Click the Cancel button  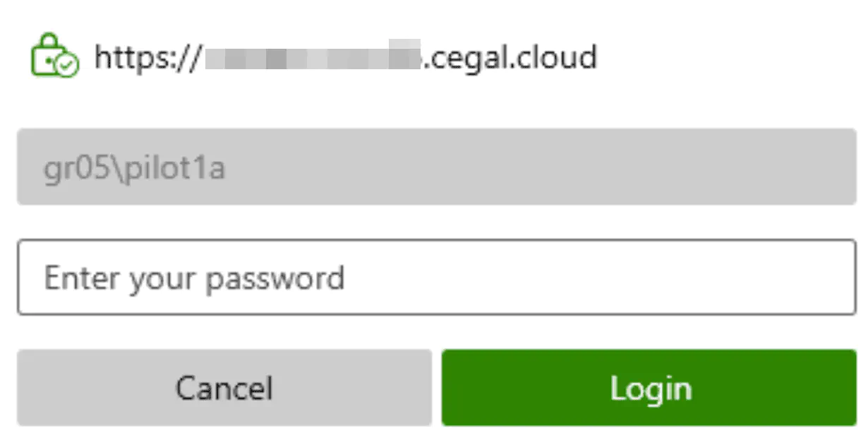(x=224, y=388)
